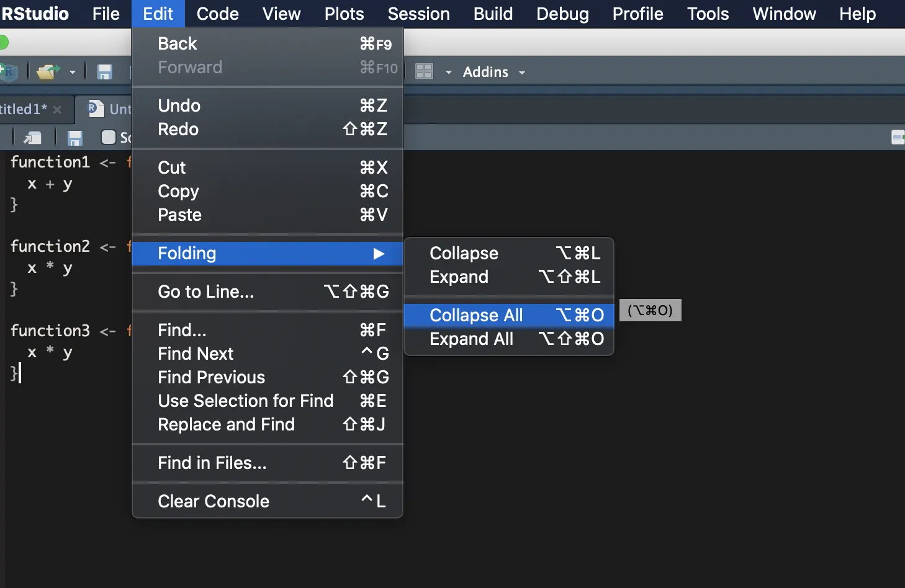Expand the workspace panes dropdown arrow

pyautogui.click(x=448, y=73)
